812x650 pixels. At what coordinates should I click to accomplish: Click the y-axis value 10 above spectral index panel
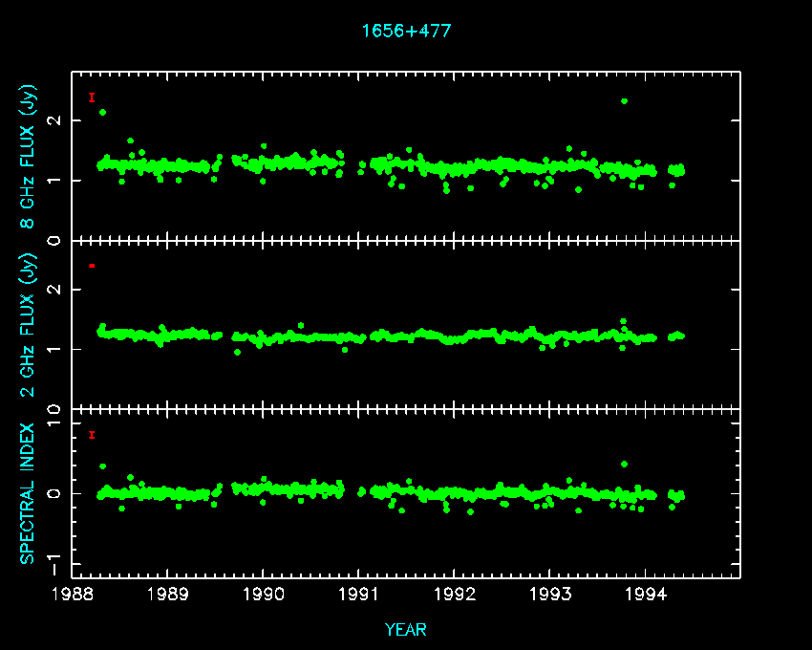point(53,410)
